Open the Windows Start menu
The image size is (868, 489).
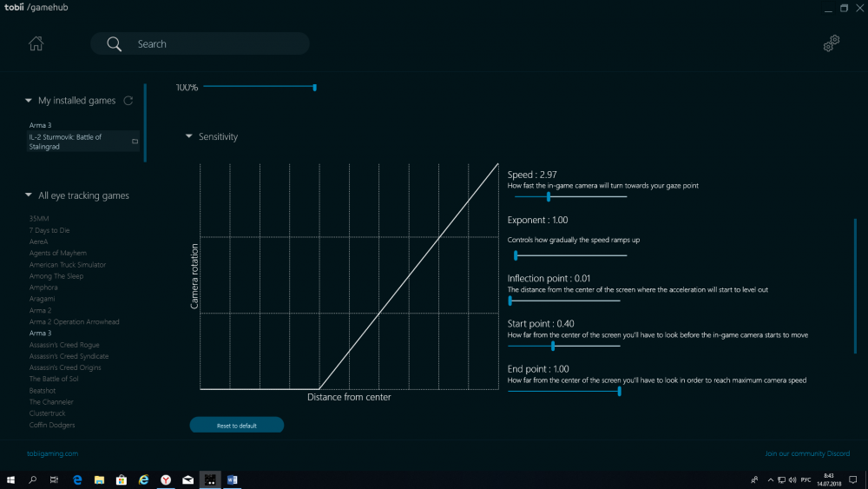[10, 479]
